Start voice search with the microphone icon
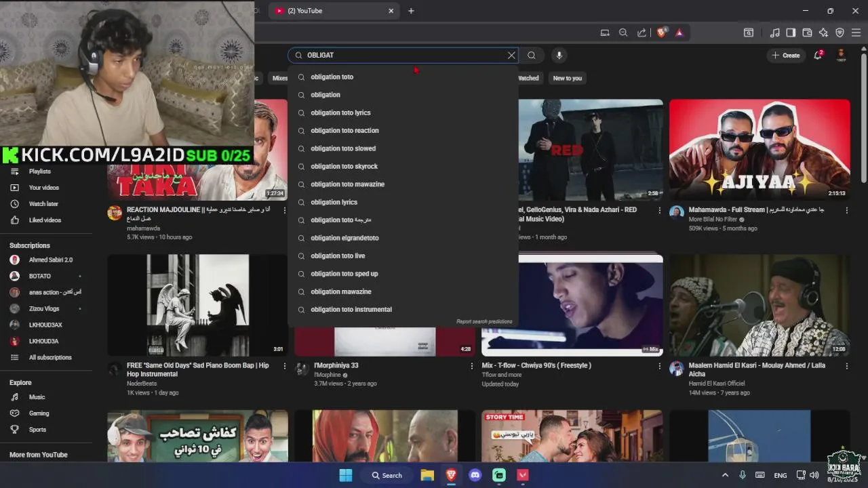The width and height of the screenshot is (868, 488). (x=559, y=56)
